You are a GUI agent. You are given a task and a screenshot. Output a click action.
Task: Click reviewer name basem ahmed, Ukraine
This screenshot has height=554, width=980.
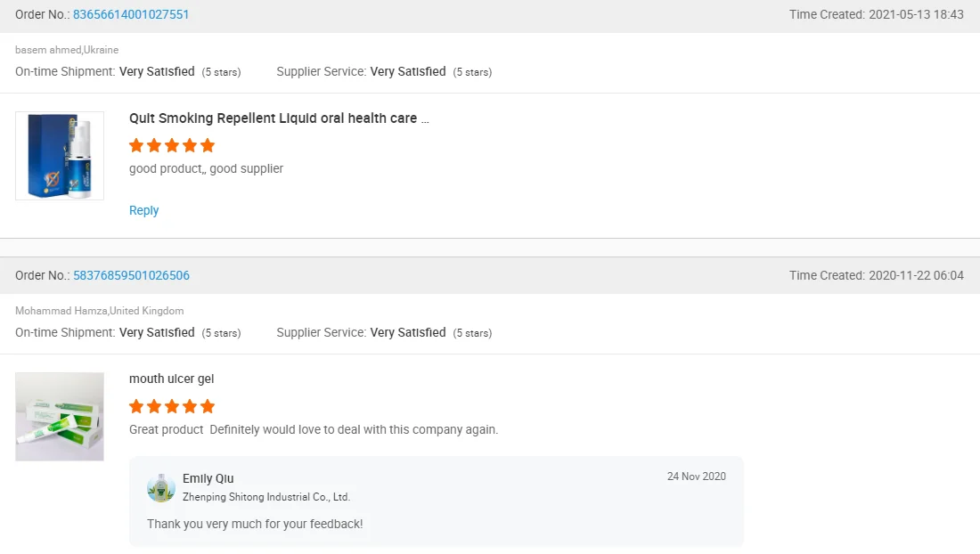(67, 50)
